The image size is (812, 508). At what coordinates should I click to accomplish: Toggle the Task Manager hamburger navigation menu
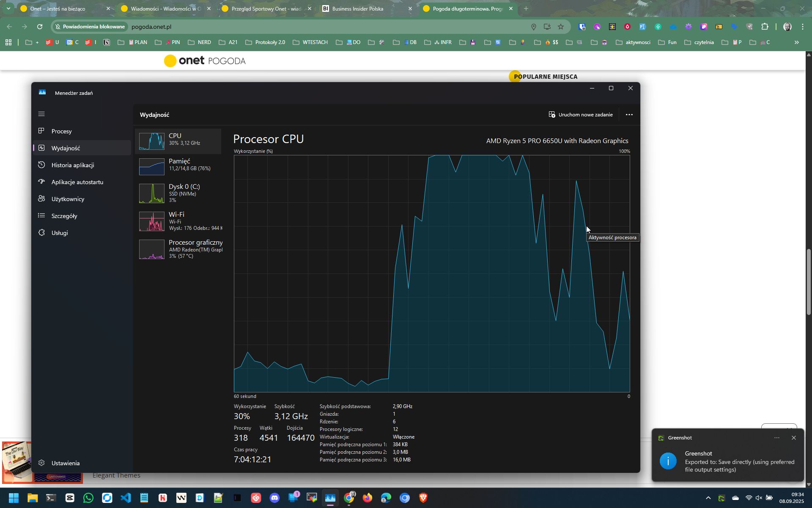[41, 114]
